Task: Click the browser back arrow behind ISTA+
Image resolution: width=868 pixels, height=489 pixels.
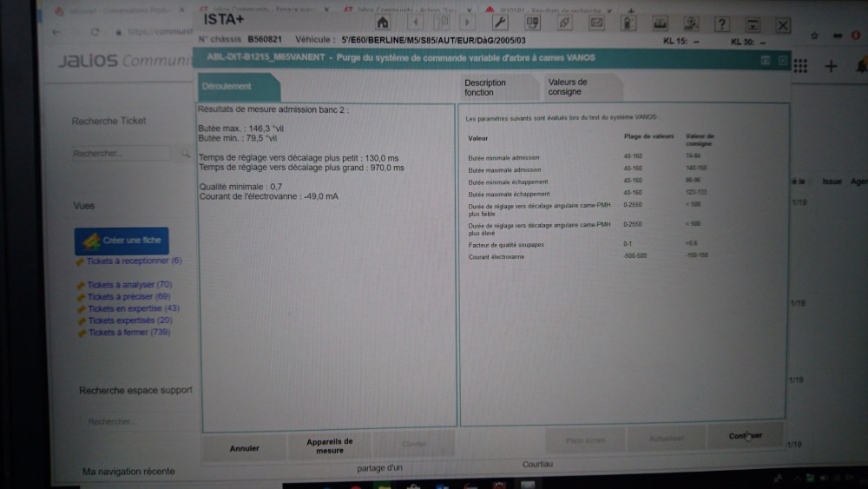Action: click(56, 32)
